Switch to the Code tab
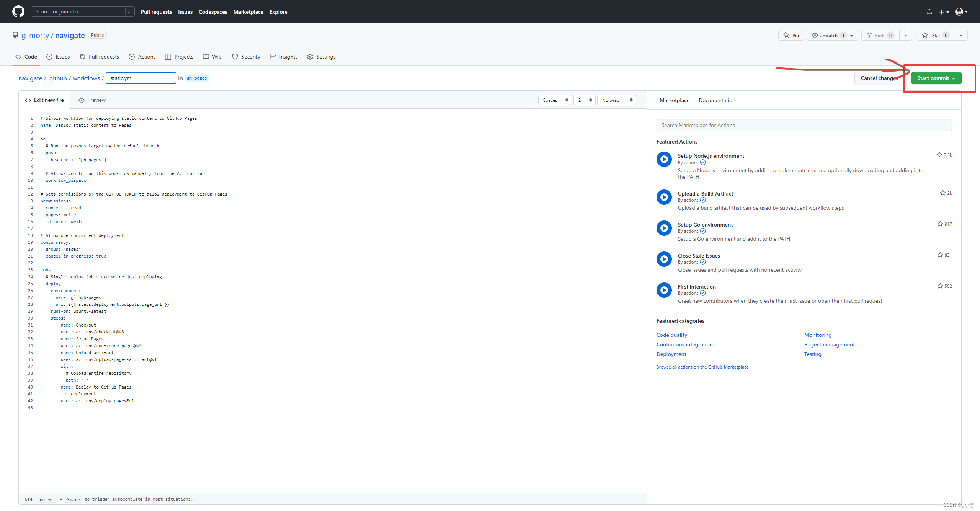Image resolution: width=980 pixels, height=511 pixels. 26,57
